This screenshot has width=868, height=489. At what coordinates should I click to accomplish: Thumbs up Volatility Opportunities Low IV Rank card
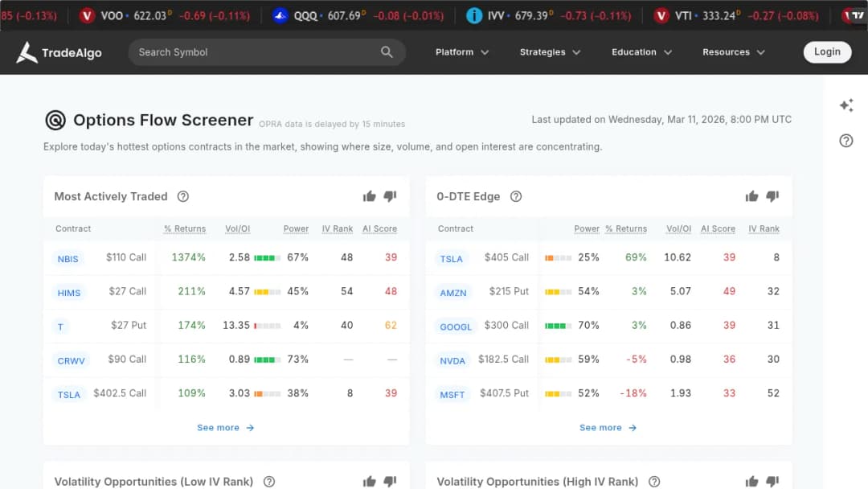(x=369, y=481)
